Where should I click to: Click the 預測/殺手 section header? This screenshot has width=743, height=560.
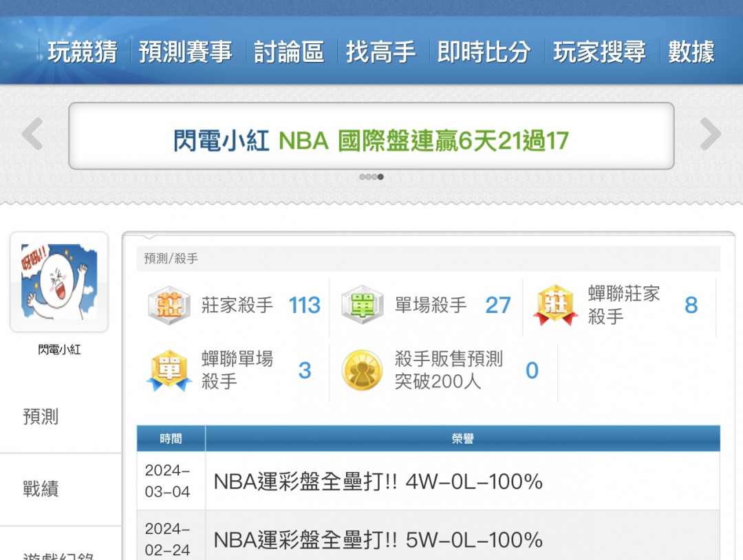click(x=429, y=259)
